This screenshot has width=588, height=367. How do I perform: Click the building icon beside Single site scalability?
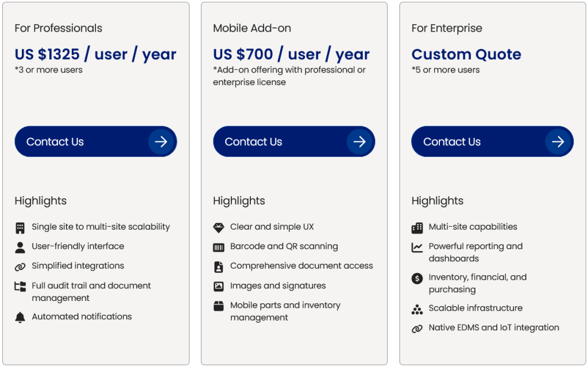tap(21, 227)
